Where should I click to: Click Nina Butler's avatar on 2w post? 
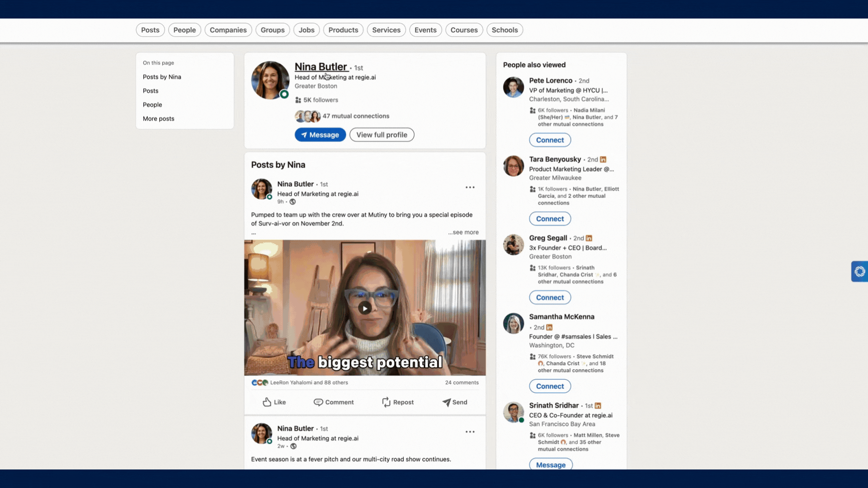tap(262, 434)
